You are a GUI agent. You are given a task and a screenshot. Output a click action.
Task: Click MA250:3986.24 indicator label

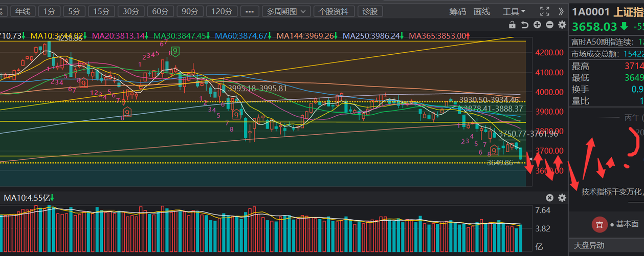click(374, 36)
